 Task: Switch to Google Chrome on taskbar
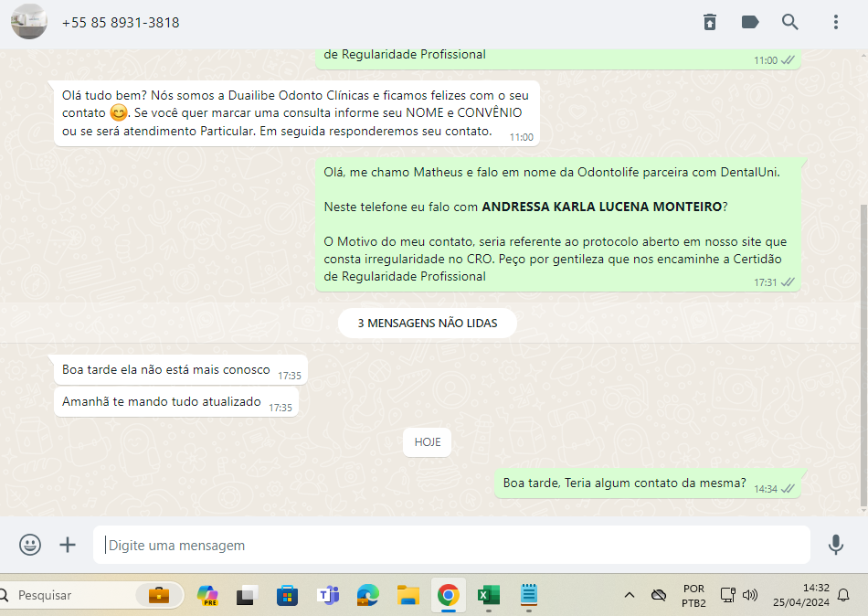click(449, 596)
